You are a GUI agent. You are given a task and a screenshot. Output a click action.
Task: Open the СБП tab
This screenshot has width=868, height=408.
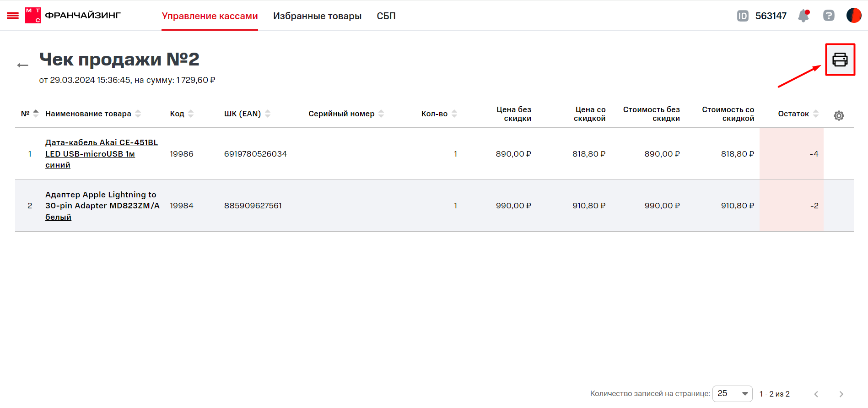pos(386,16)
